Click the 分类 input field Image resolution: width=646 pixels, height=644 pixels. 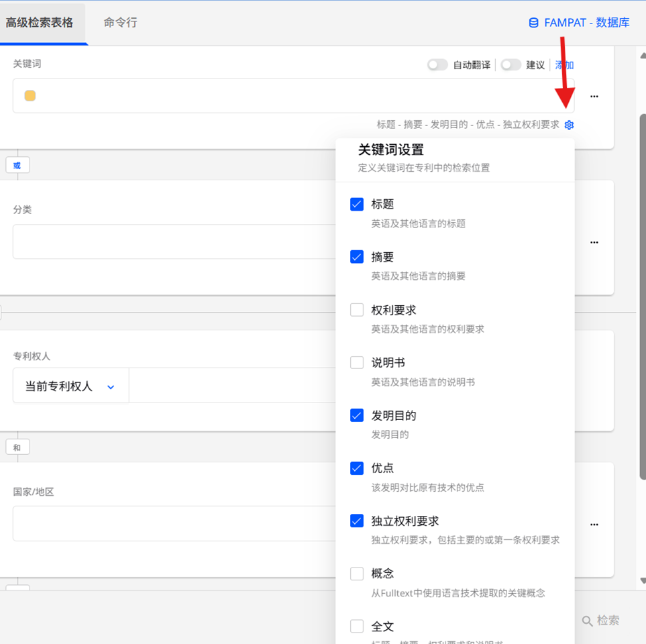click(174, 241)
